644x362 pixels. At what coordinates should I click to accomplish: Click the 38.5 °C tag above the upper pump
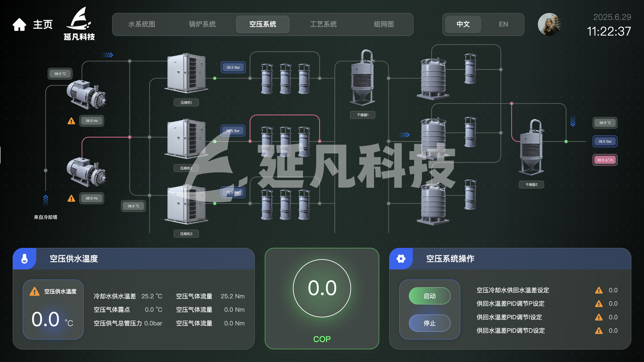click(60, 74)
